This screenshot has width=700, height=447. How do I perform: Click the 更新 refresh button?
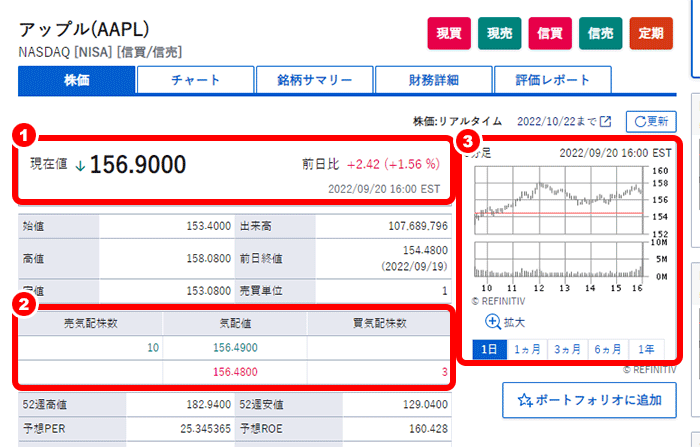(651, 121)
